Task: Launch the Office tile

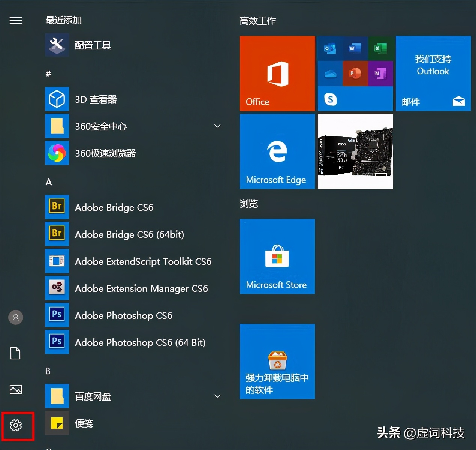Action: pos(277,73)
